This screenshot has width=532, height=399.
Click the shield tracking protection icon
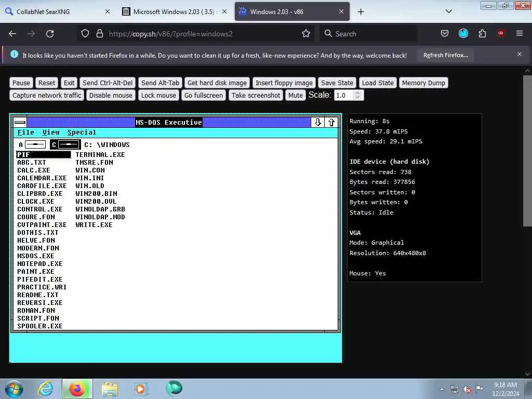tap(85, 34)
